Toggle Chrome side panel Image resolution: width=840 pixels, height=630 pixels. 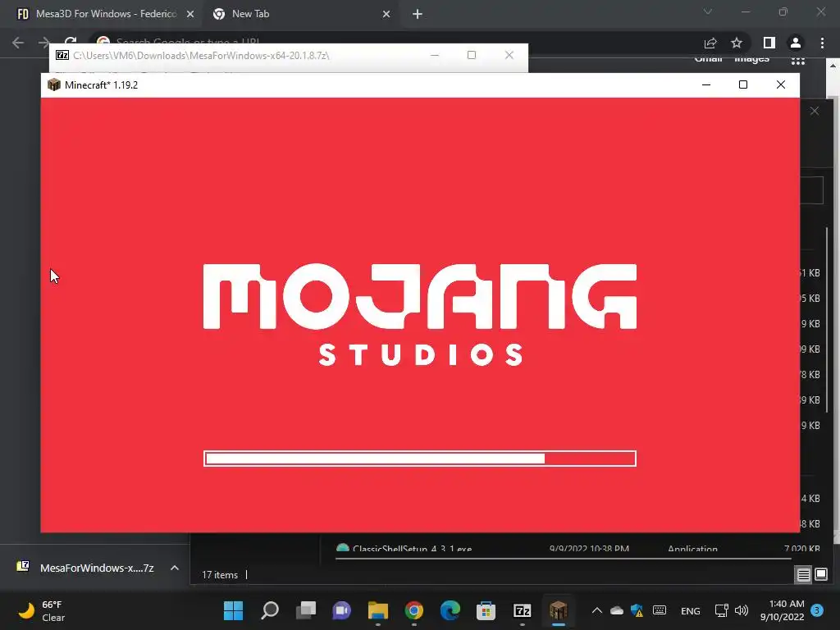pos(769,43)
